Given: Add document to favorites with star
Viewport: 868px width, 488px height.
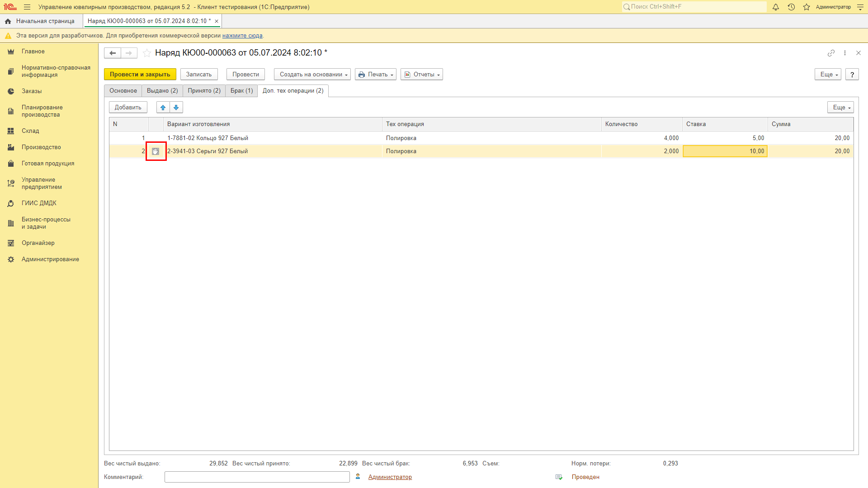Looking at the screenshot, I should pos(147,53).
